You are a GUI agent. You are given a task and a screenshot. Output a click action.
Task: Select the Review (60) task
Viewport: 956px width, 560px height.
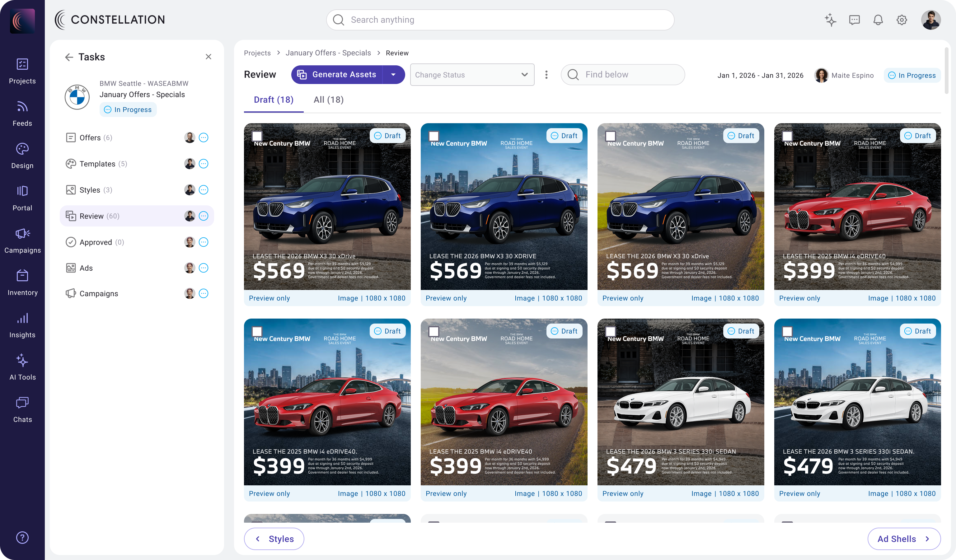click(x=137, y=216)
